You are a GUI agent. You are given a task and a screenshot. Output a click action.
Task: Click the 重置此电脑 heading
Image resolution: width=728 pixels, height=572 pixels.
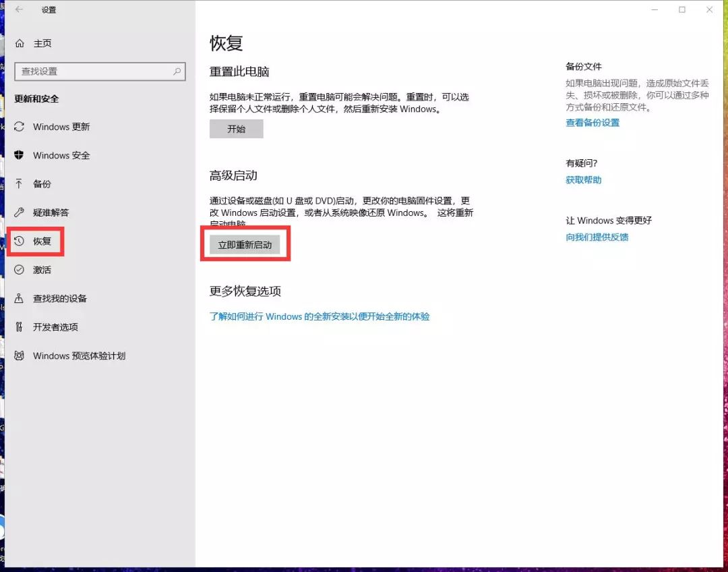coord(239,71)
